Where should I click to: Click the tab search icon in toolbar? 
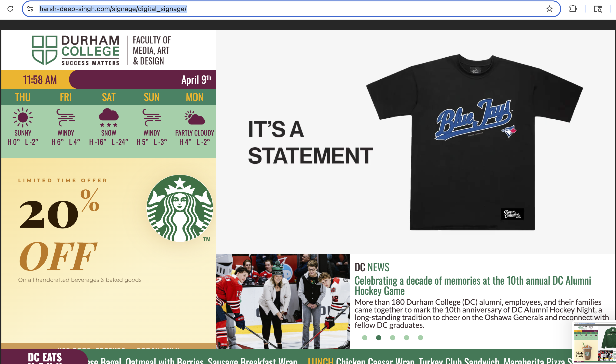tap(598, 9)
